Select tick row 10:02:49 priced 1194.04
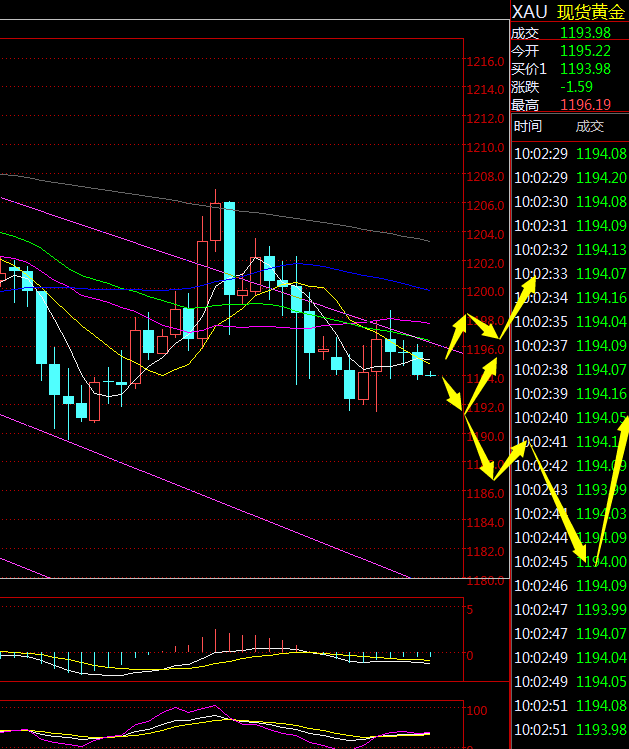This screenshot has height=749, width=629. (x=570, y=658)
